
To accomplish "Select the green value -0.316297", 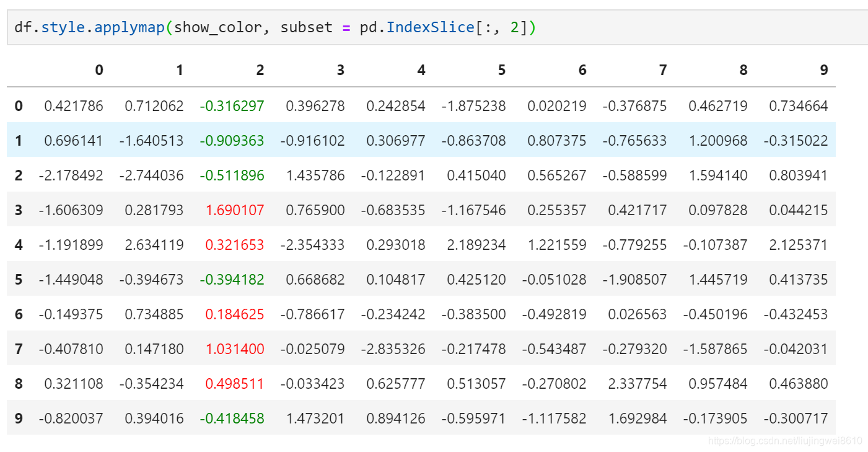I will tap(233, 105).
